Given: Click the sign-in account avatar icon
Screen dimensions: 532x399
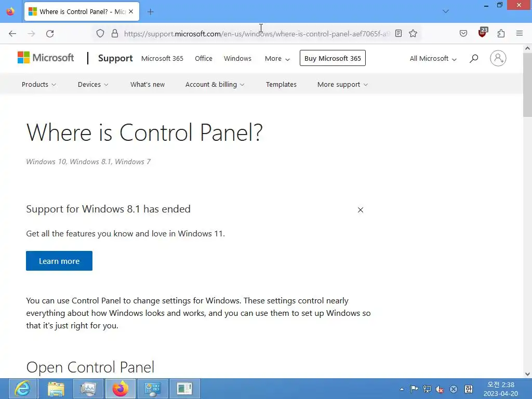Looking at the screenshot, I should (x=498, y=58).
